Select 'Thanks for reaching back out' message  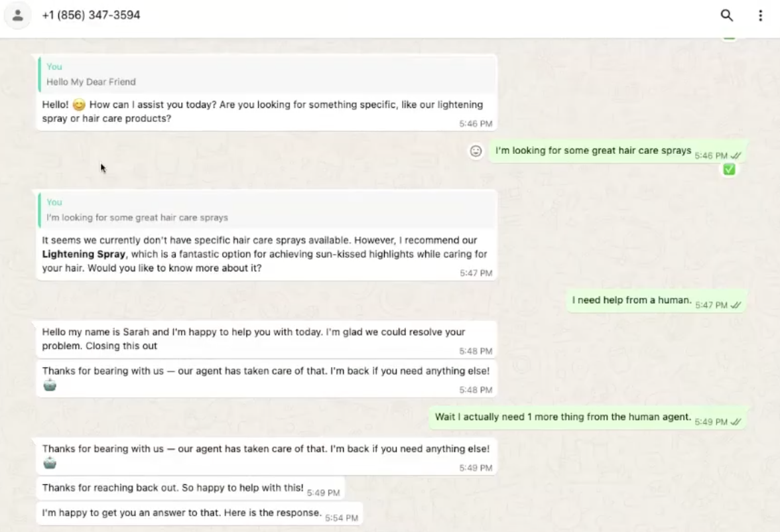[x=172, y=488]
